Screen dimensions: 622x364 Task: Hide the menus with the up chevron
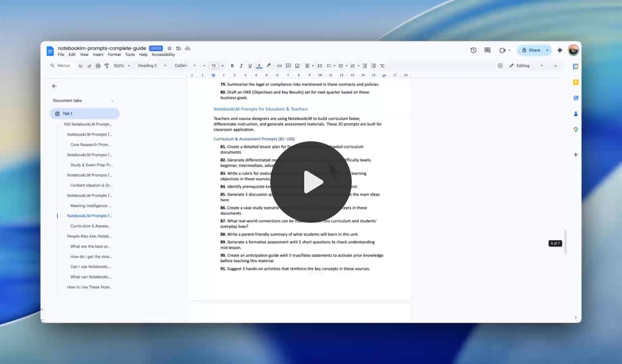[x=555, y=66]
